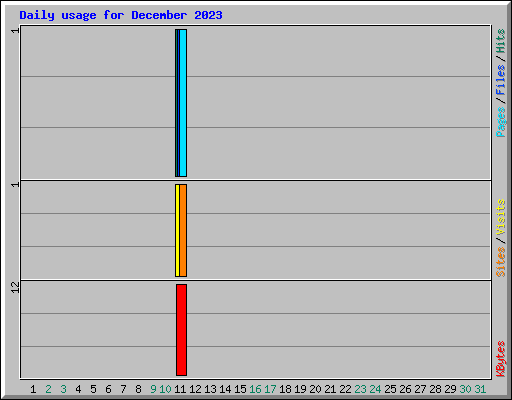Click day 27 on the x-axis

tap(420, 389)
